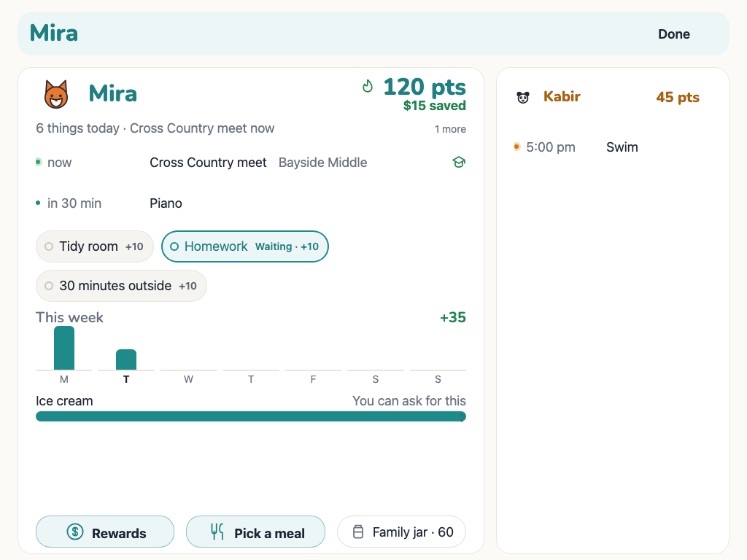Tap the Done button in the header
This screenshot has height=560, width=747.
click(673, 34)
